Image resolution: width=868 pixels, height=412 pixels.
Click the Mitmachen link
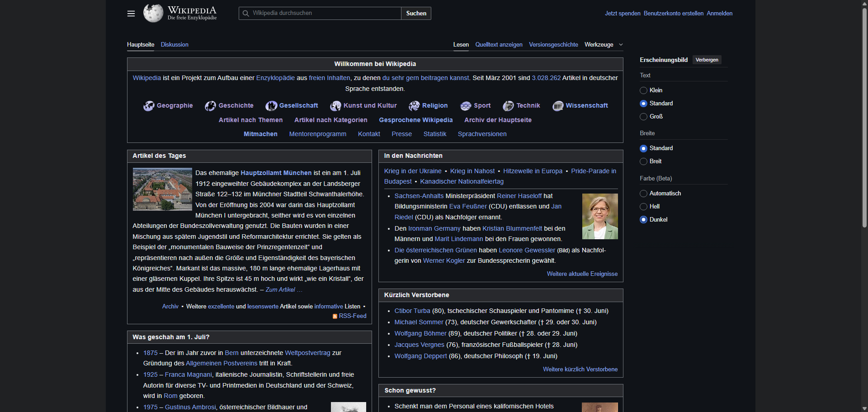click(x=260, y=134)
